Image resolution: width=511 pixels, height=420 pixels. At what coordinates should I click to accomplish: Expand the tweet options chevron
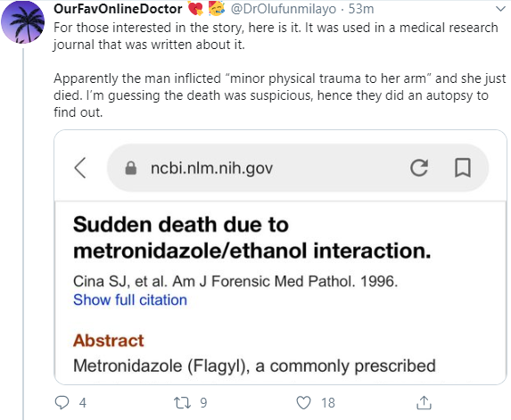point(500,9)
